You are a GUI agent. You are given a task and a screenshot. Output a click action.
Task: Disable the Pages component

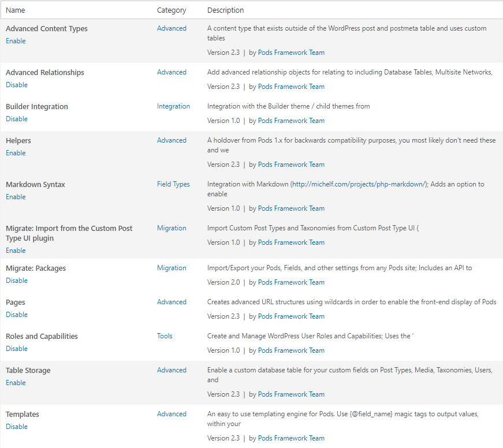[x=17, y=315]
